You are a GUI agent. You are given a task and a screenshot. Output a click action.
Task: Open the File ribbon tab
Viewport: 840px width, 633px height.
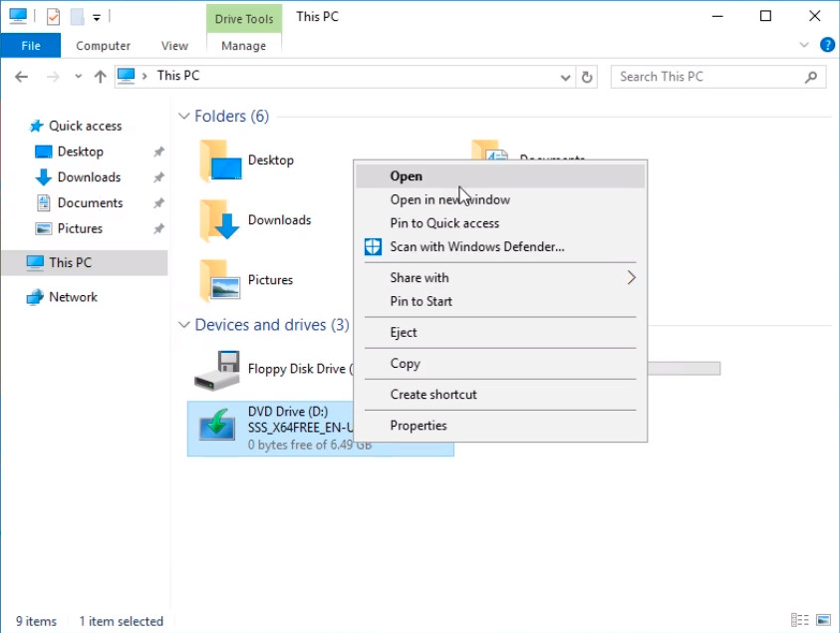[31, 46]
